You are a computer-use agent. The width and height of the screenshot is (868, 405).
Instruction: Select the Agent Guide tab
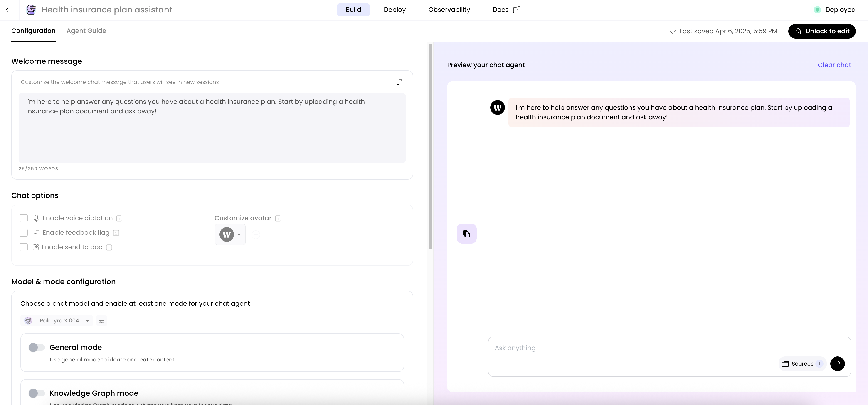pyautogui.click(x=86, y=31)
